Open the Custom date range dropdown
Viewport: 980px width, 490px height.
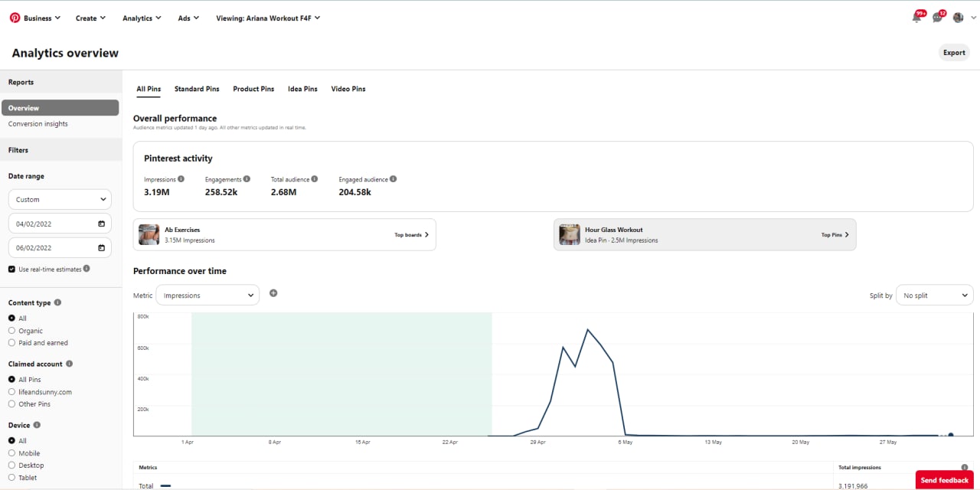pos(60,199)
